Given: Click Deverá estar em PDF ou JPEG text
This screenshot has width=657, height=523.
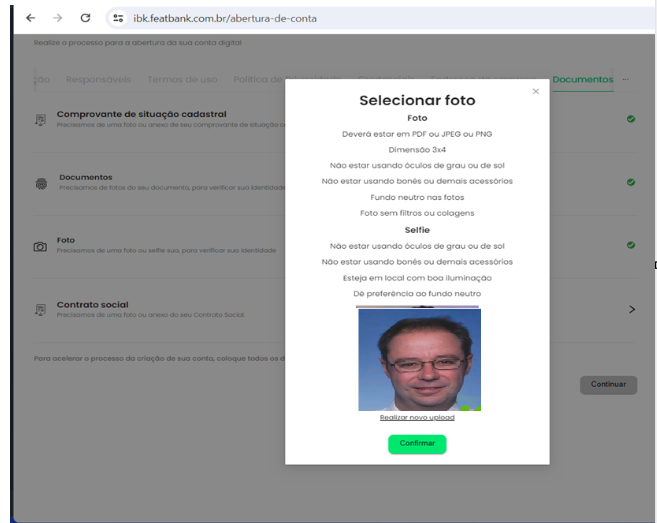Looking at the screenshot, I should tap(417, 134).
